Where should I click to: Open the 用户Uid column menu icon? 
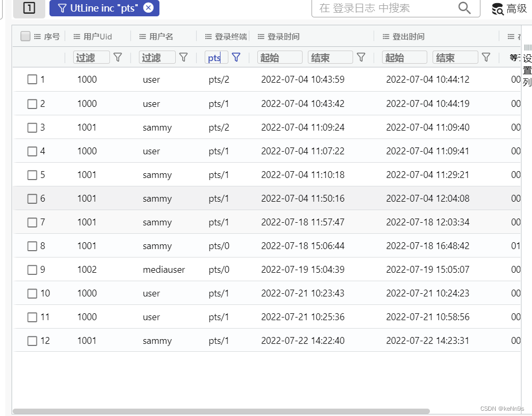[x=77, y=37]
